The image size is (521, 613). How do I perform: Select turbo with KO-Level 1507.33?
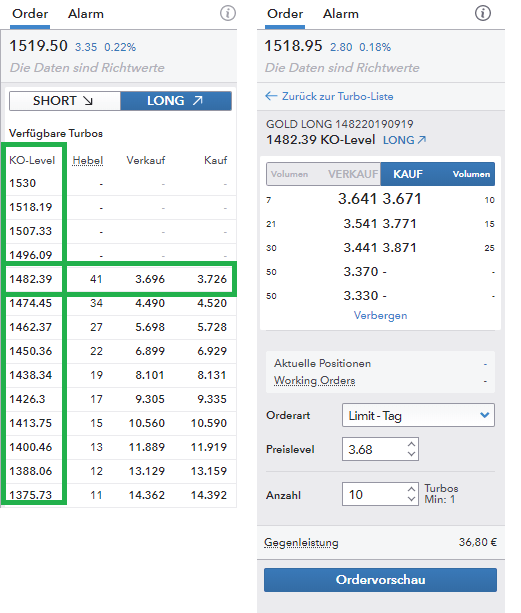pyautogui.click(x=119, y=231)
